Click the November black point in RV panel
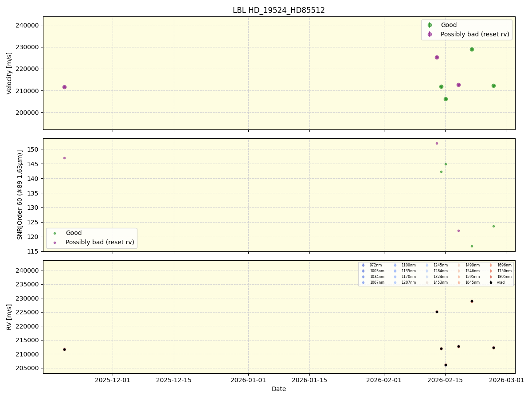Viewport: 532px width, 399px height. (64, 349)
